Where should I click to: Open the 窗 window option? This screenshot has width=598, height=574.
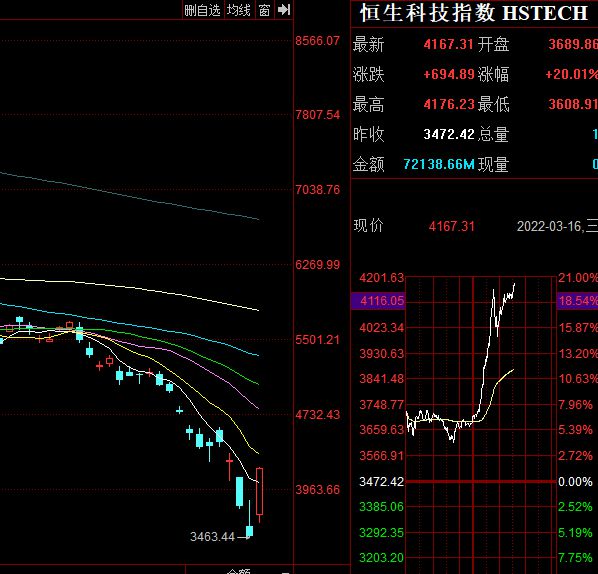coord(264,10)
